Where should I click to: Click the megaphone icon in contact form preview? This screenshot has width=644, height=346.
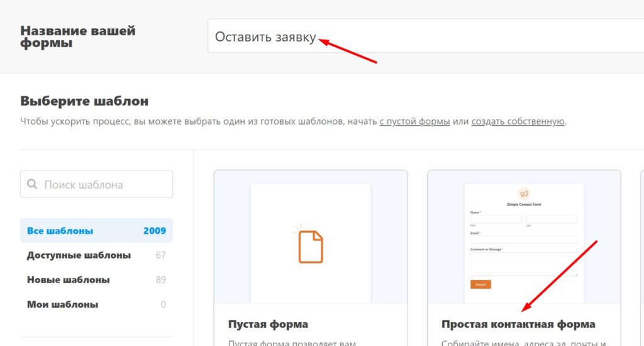point(524,194)
